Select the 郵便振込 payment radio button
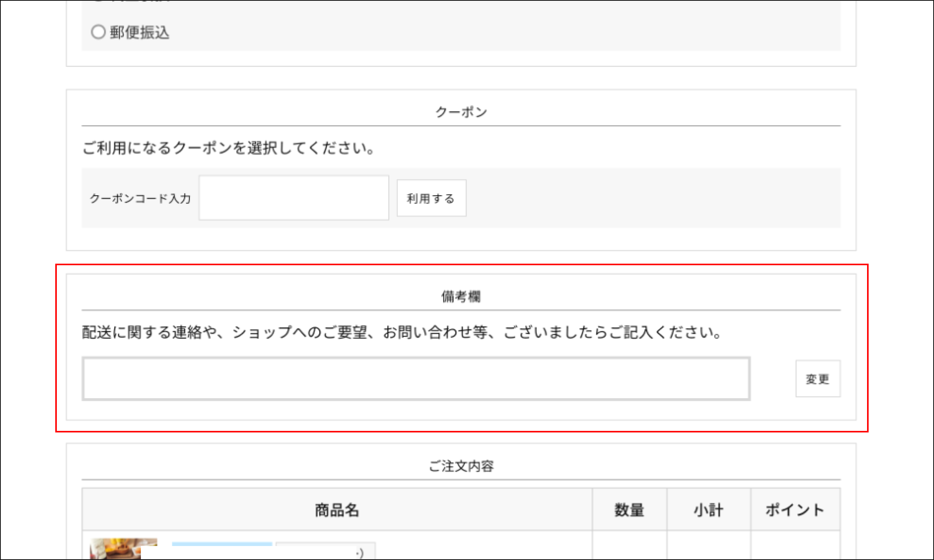This screenshot has width=934, height=560. tap(98, 32)
